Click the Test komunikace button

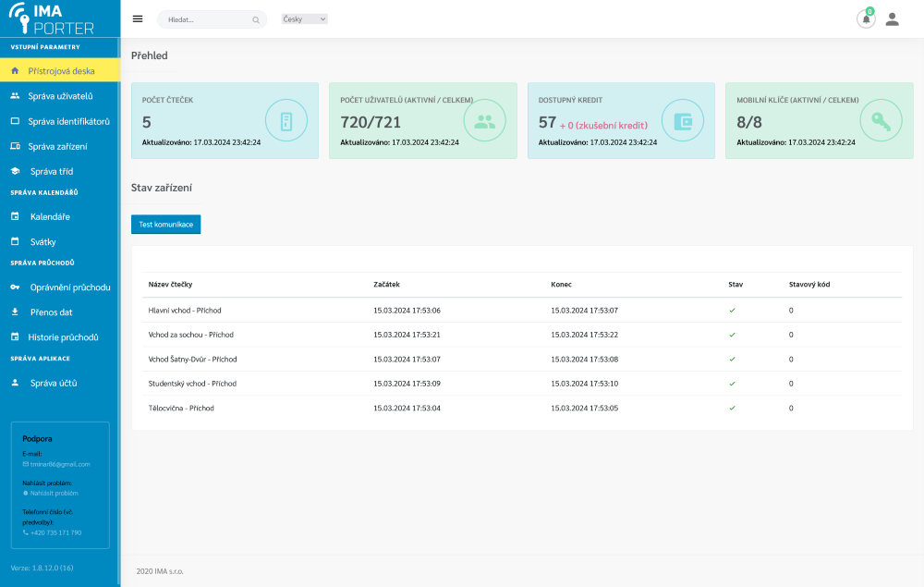pyautogui.click(x=165, y=225)
